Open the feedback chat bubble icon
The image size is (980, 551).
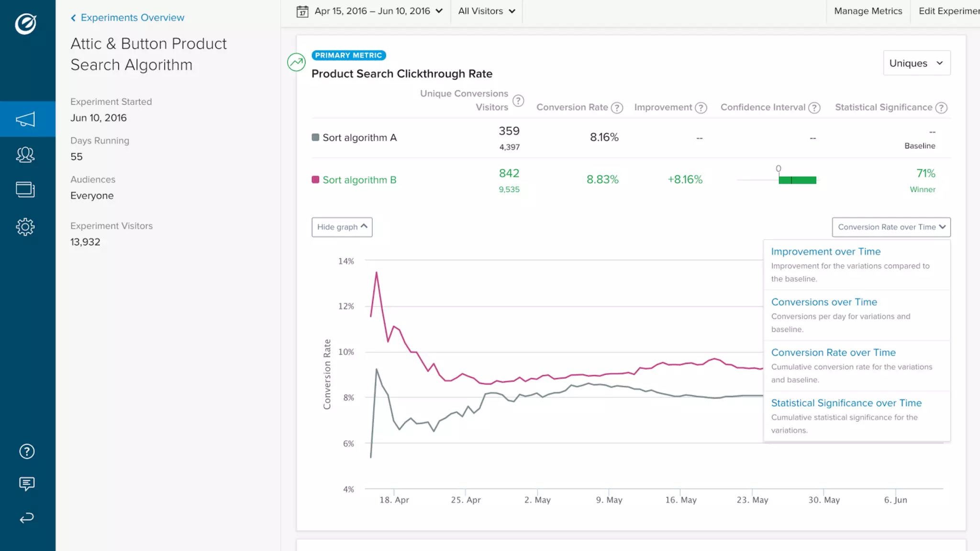pos(27,484)
